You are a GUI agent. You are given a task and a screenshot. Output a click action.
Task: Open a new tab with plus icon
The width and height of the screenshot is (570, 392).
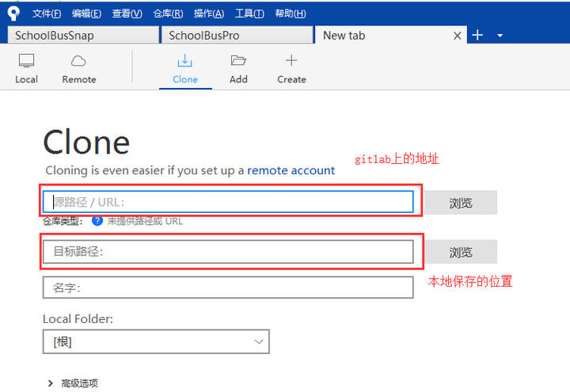tap(477, 36)
